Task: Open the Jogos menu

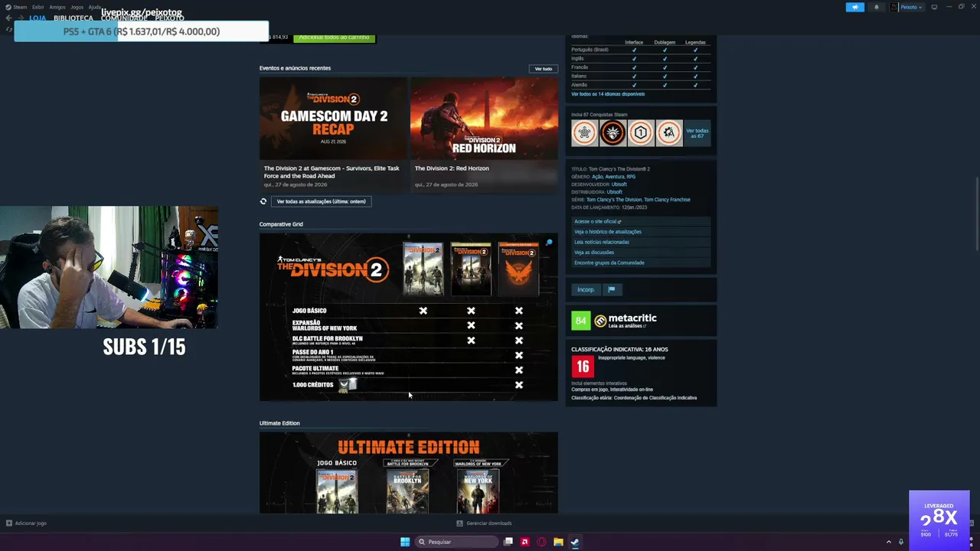Action: 77,7
